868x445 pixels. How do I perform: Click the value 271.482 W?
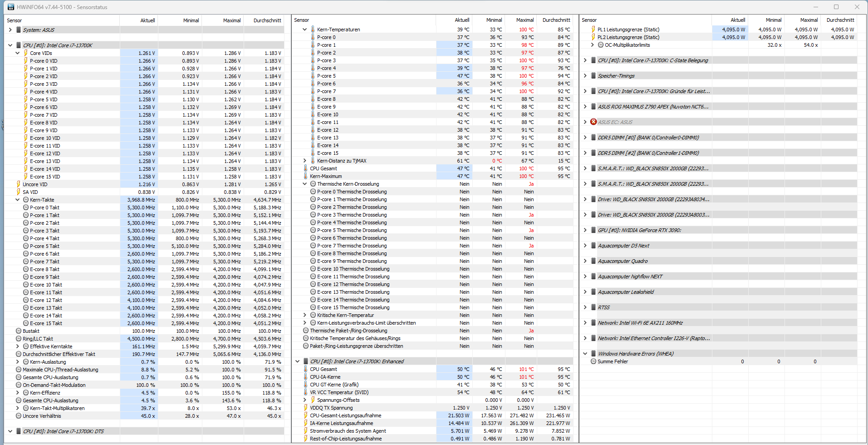[x=521, y=415]
